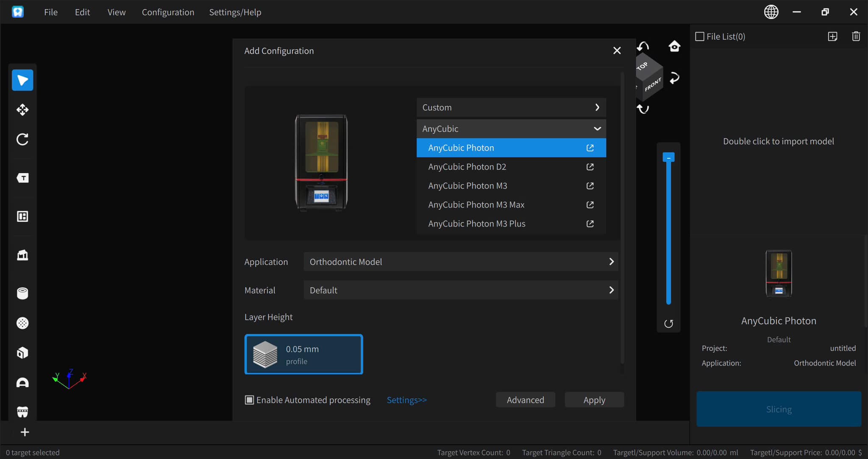Image resolution: width=868 pixels, height=459 pixels.
Task: Open the Material Default dropdown
Action: click(x=461, y=290)
